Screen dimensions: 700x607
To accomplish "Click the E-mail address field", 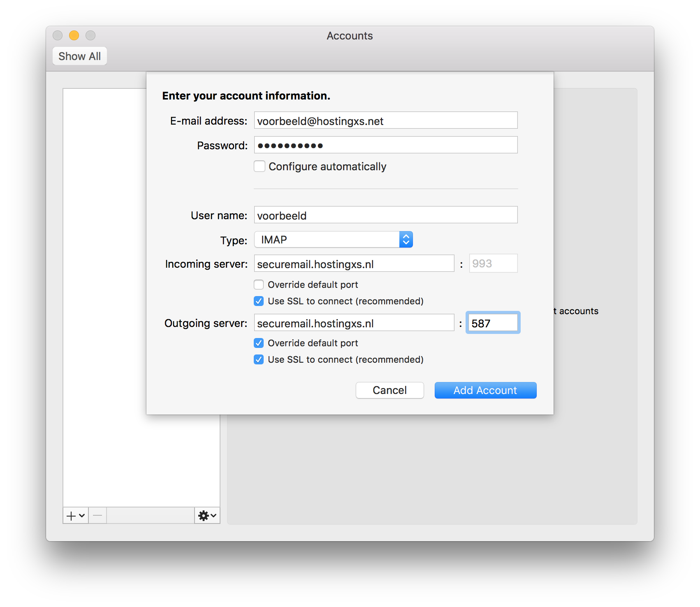I will 386,120.
